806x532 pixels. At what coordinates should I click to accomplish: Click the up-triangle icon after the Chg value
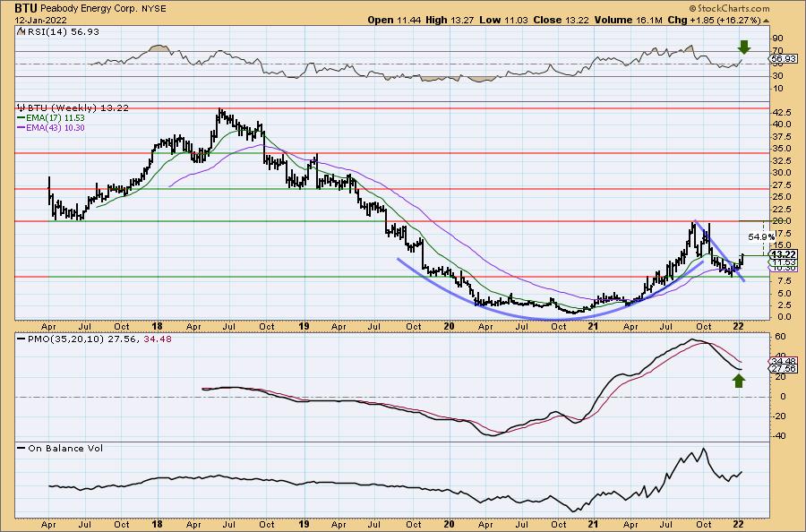coord(767,21)
